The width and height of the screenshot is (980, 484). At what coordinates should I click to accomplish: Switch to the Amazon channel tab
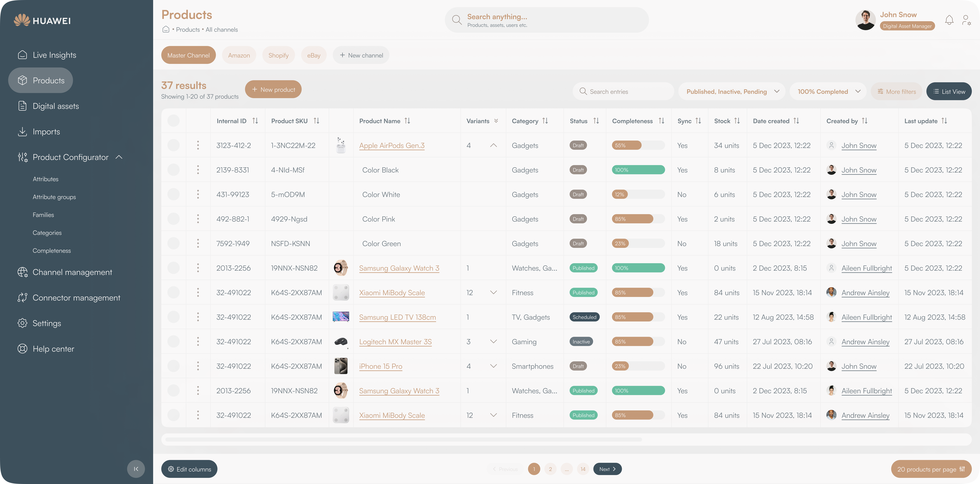click(x=239, y=55)
